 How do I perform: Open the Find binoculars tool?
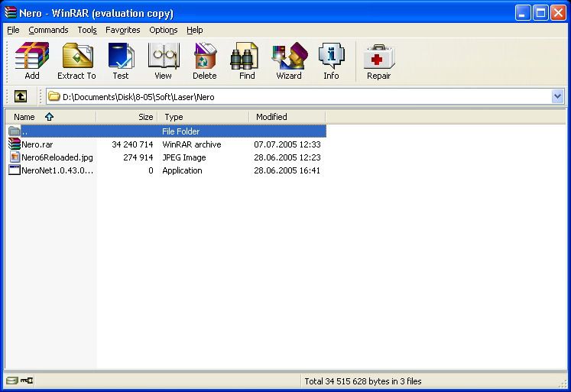244,56
